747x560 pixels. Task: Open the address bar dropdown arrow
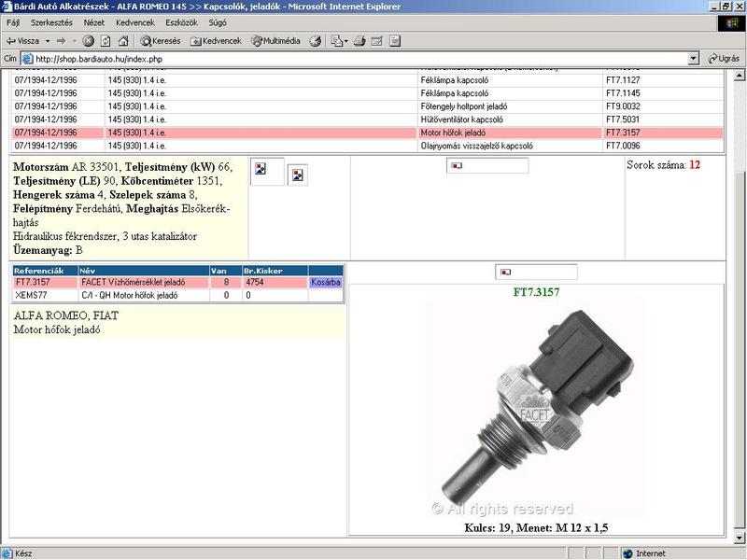(692, 58)
